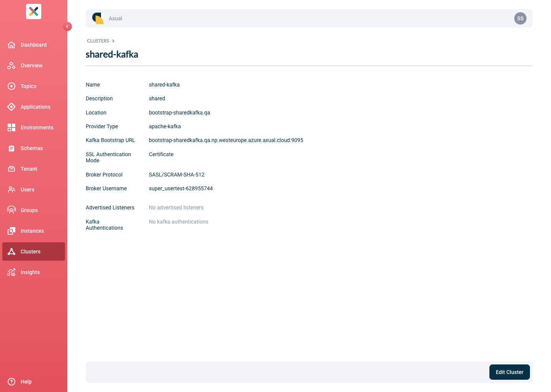
Task: Click the Help question mark icon
Action: tap(11, 382)
